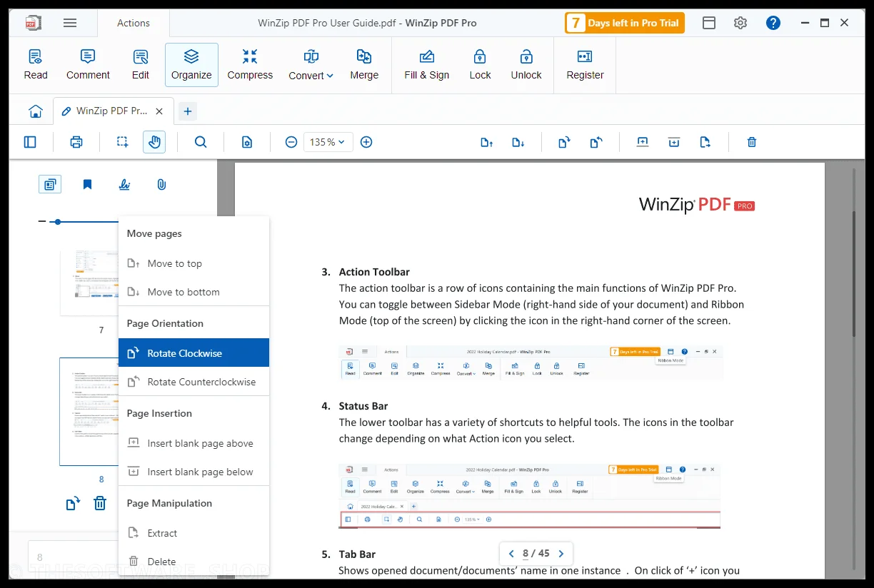Image resolution: width=874 pixels, height=588 pixels.
Task: Click the Print icon in the toolbar
Action: 76,142
